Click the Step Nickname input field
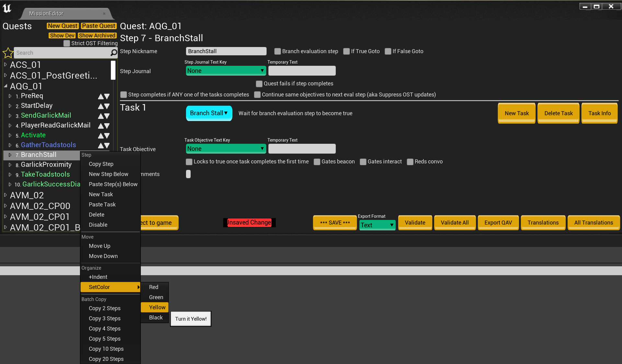The height and width of the screenshot is (364, 622). pyautogui.click(x=226, y=51)
